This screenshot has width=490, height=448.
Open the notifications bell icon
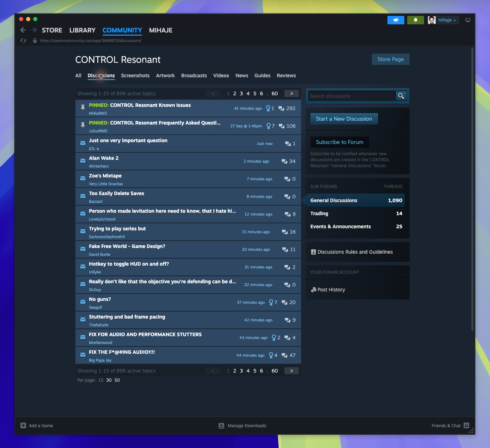tap(416, 20)
